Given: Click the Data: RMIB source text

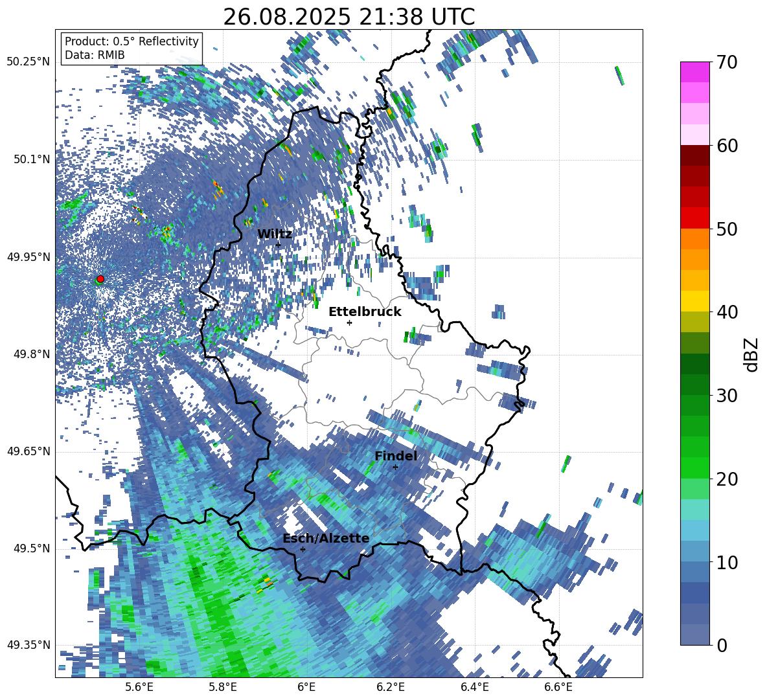Looking at the screenshot, I should (95, 55).
